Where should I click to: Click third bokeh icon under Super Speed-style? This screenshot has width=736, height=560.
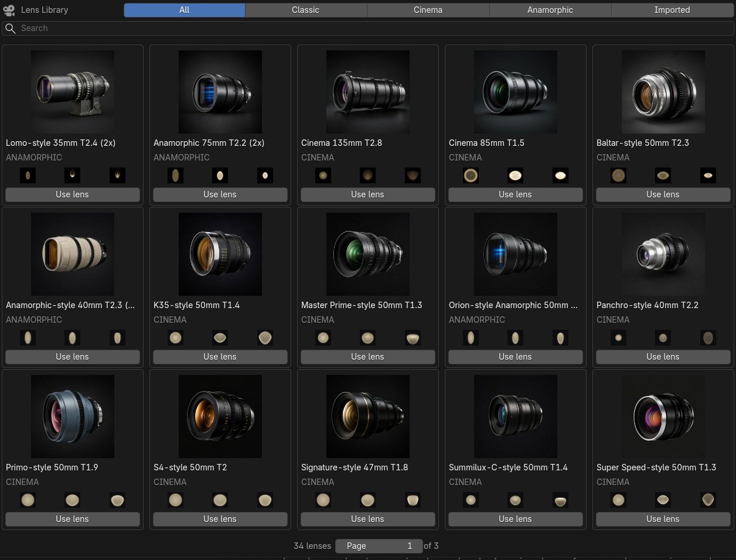coord(708,500)
